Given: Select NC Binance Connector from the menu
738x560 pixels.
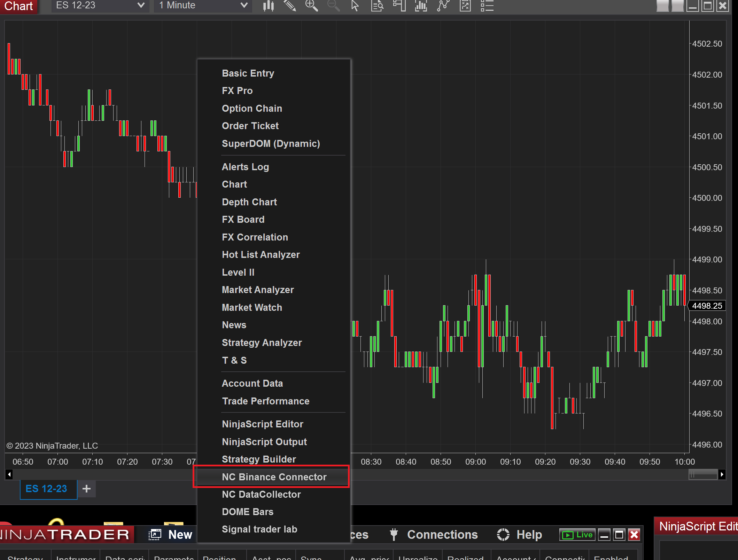Looking at the screenshot, I should 274,477.
